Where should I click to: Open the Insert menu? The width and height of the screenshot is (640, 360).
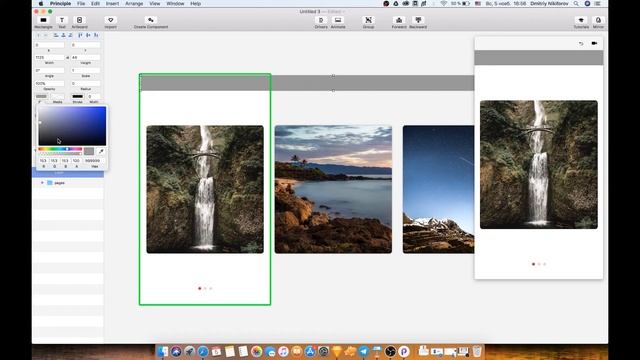click(112, 4)
